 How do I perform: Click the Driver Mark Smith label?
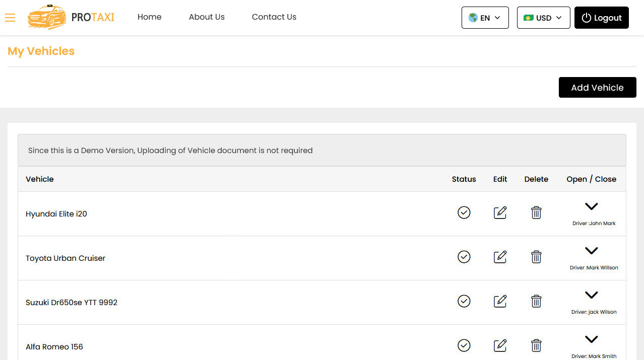(594, 356)
